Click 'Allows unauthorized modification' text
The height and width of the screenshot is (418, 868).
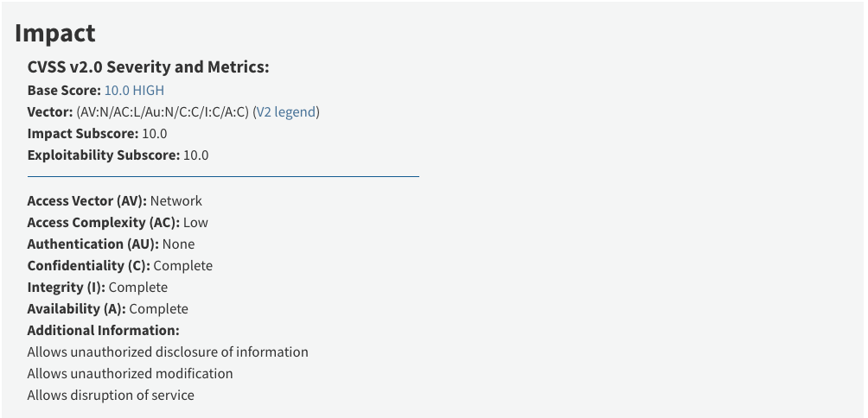tap(130, 374)
